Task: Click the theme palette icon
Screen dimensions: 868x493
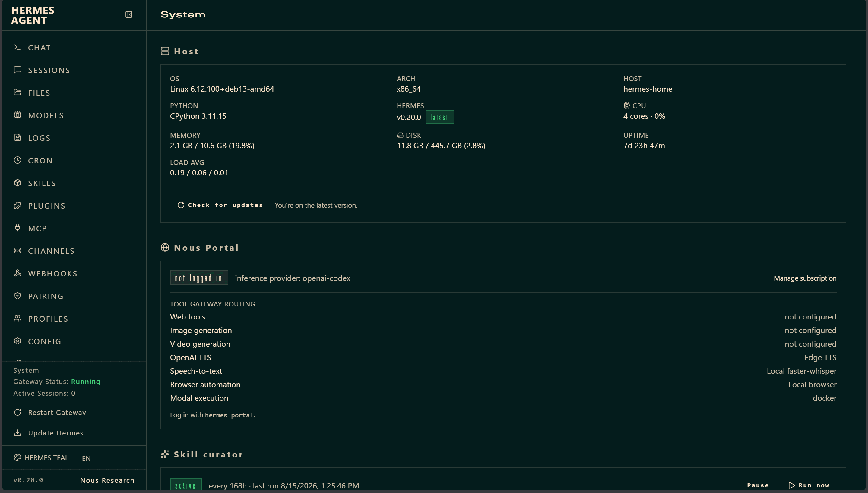Action: [x=17, y=458]
